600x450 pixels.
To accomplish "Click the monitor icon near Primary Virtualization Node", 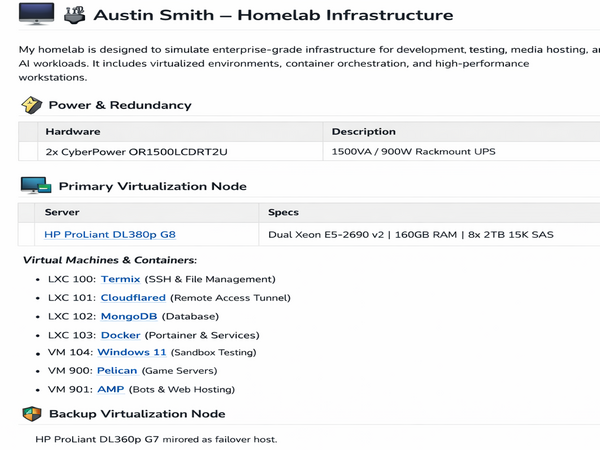I will 36,186.
